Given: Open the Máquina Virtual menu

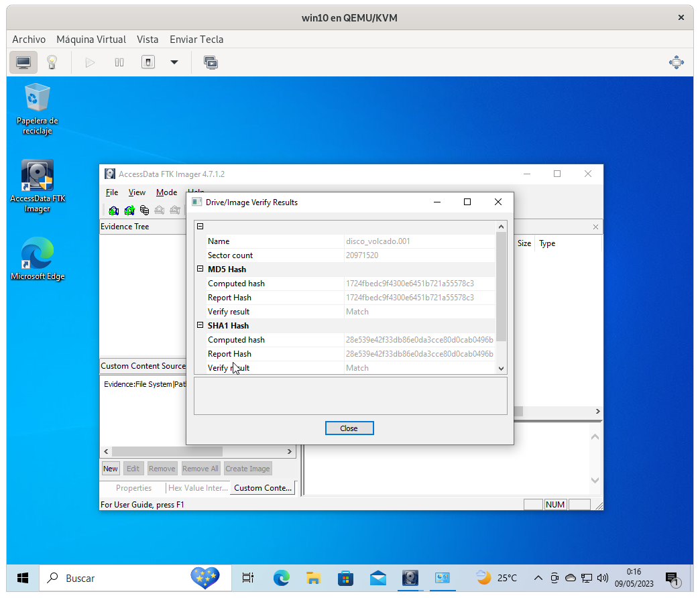Looking at the screenshot, I should click(x=91, y=39).
